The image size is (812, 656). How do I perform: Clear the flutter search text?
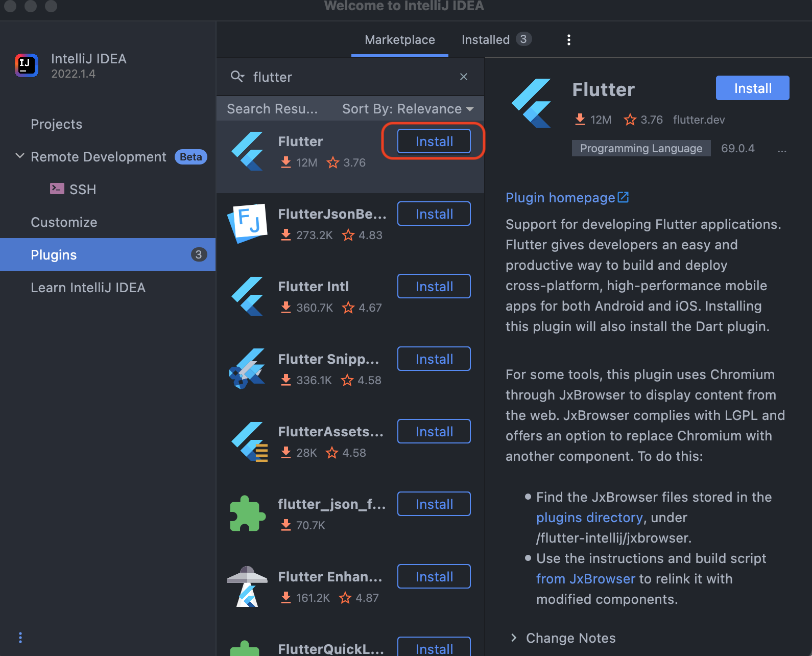tap(464, 77)
